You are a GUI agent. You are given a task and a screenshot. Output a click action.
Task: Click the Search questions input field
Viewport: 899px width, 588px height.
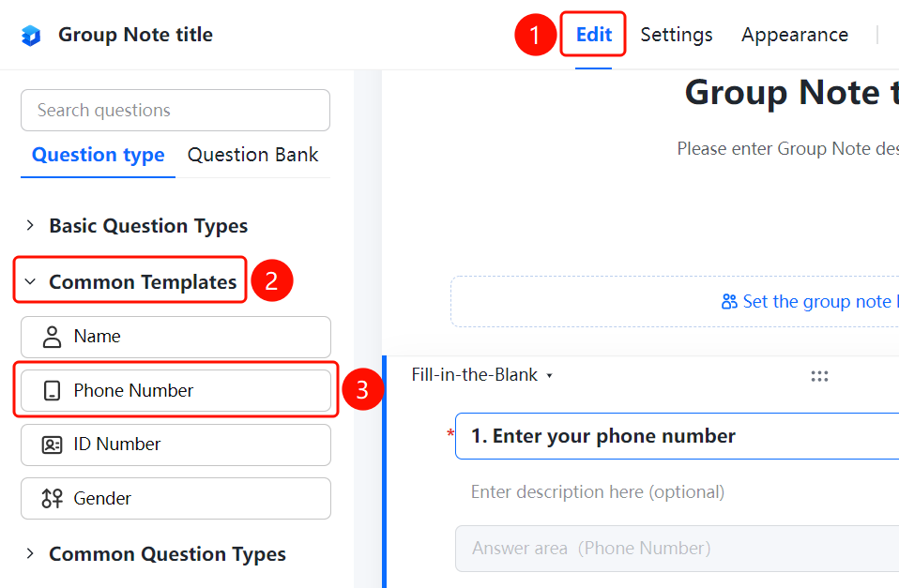click(x=175, y=110)
